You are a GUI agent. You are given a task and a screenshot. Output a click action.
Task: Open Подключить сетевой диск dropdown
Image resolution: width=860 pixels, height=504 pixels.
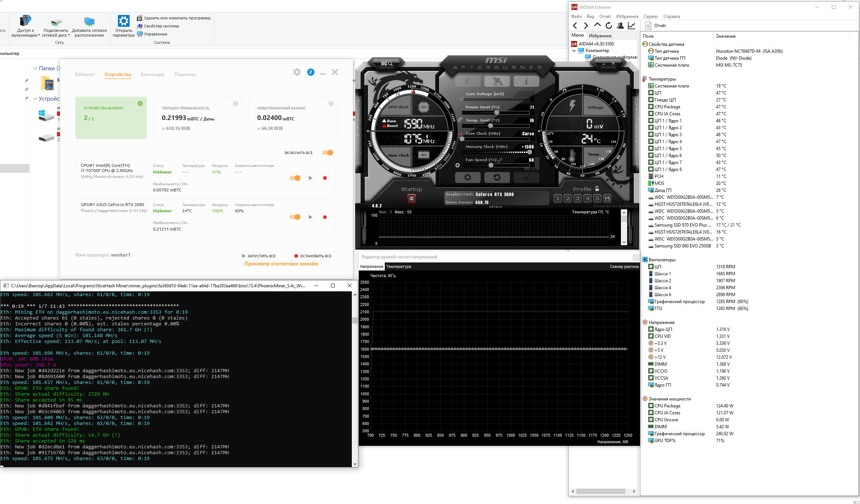click(x=56, y=26)
